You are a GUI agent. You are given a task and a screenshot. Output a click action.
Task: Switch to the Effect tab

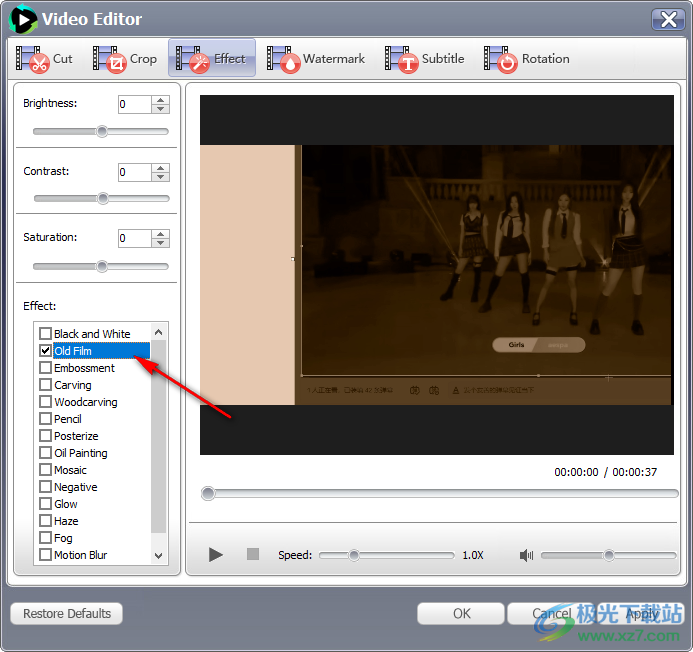(x=212, y=58)
